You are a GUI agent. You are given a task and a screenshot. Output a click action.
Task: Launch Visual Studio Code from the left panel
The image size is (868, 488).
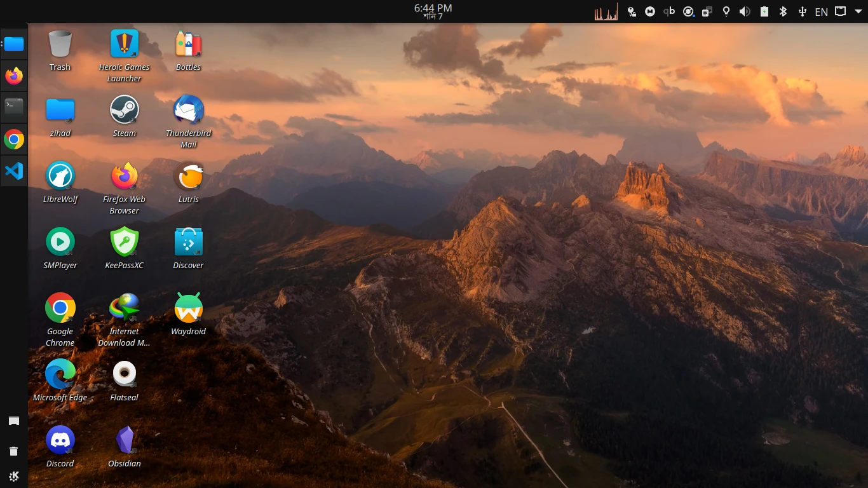click(x=13, y=170)
